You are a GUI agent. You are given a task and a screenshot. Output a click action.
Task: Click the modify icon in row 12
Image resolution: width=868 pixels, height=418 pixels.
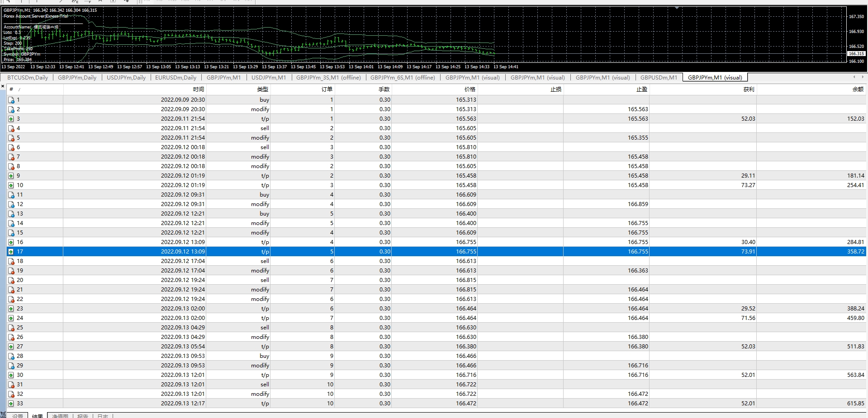[11, 204]
